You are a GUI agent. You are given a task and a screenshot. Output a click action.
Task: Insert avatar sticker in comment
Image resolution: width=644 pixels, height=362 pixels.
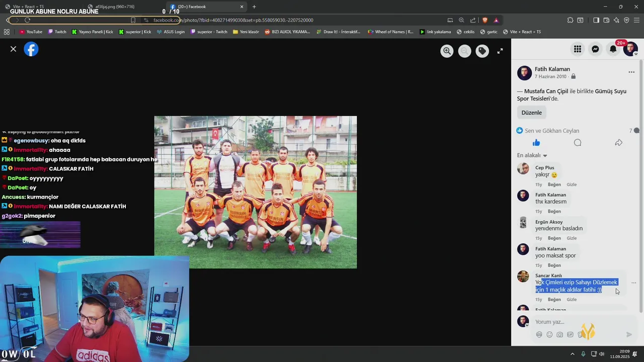pos(539,335)
